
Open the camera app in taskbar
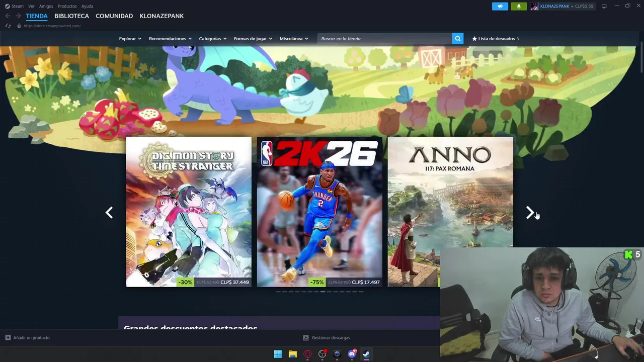point(337,354)
